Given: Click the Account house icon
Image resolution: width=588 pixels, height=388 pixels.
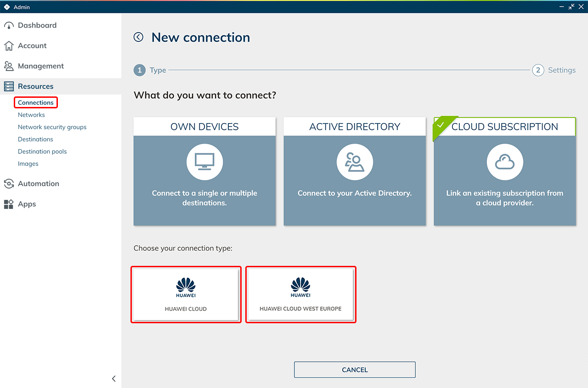Looking at the screenshot, I should 9,46.
